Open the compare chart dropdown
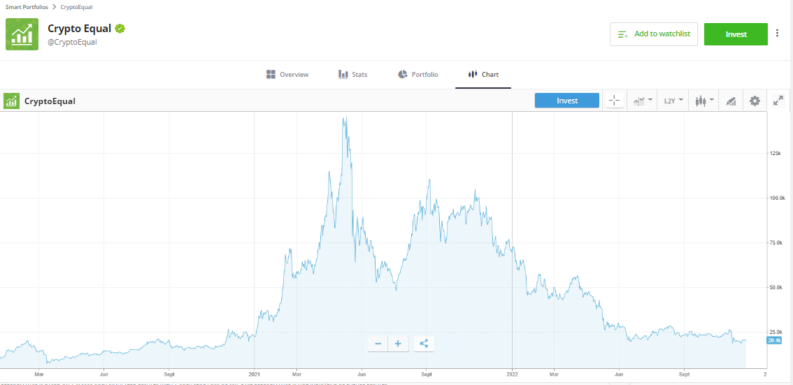Image resolution: width=793 pixels, height=385 pixels. pyautogui.click(x=642, y=101)
